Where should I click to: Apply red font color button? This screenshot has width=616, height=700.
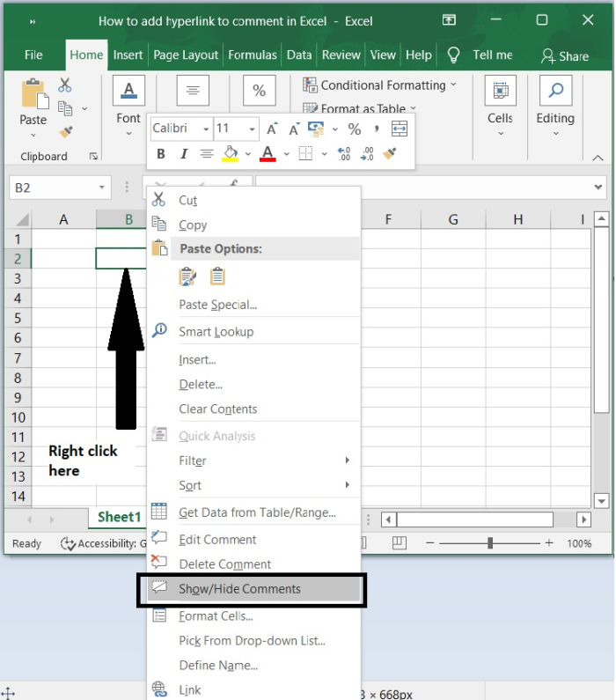(268, 154)
